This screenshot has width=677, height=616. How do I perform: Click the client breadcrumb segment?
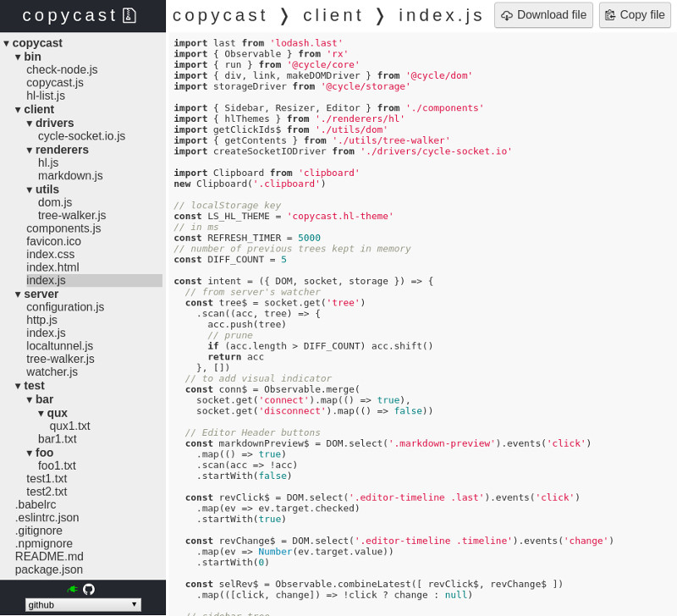[333, 15]
